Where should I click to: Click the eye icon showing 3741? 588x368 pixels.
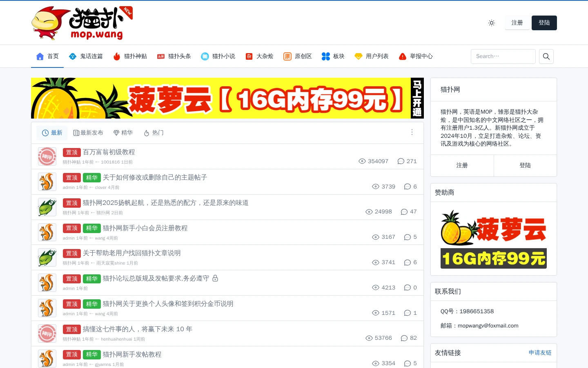[x=376, y=263]
